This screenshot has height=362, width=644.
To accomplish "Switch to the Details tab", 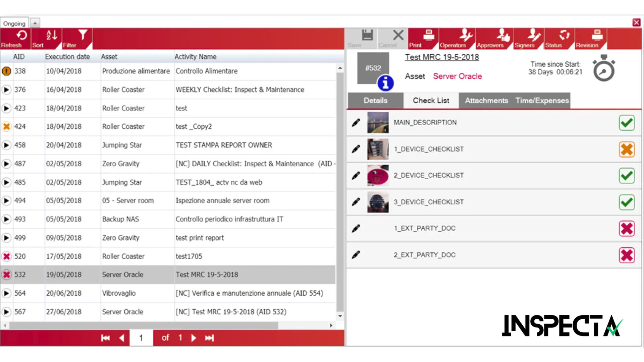I will point(375,101).
